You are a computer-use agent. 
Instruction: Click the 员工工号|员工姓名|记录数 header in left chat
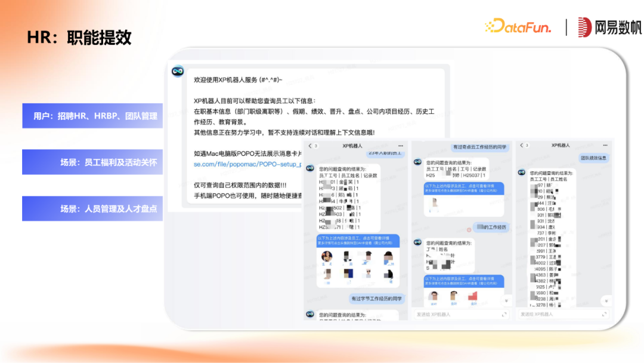[x=348, y=176]
